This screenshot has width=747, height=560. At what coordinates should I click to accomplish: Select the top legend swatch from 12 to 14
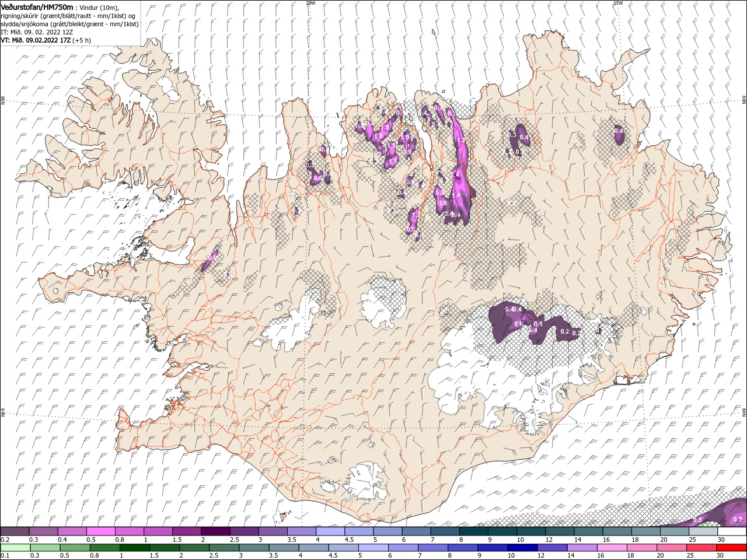click(560, 531)
